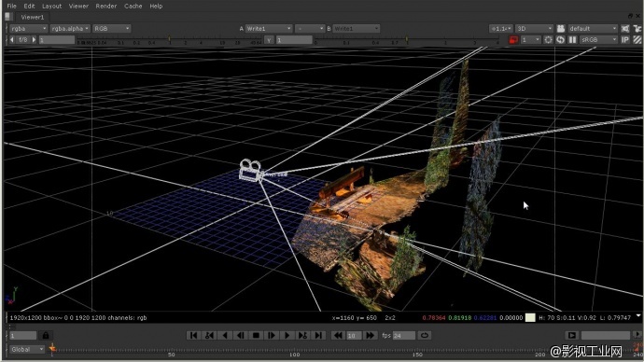
Task: Open the sRGB viewer process dropdown
Action: (x=598, y=40)
